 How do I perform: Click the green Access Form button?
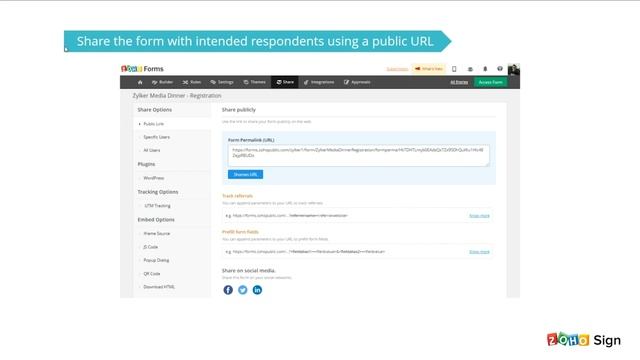490,82
